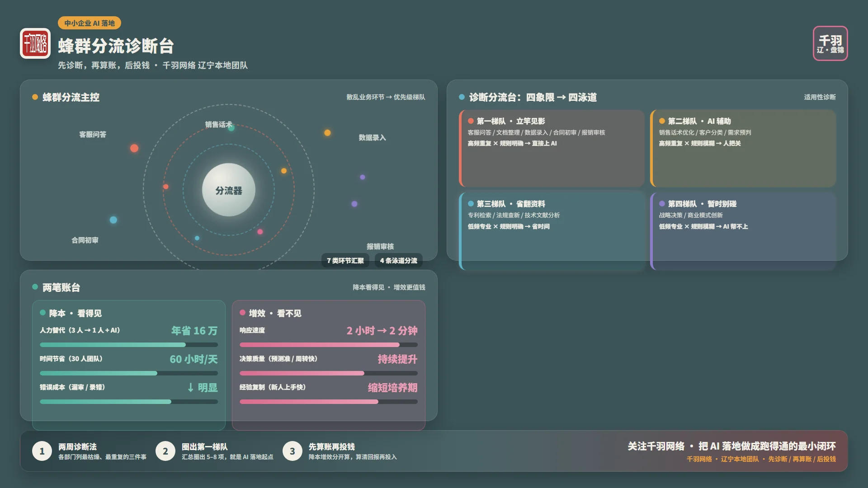Select the 合同初审 node label
The width and height of the screenshot is (868, 488).
(x=85, y=240)
